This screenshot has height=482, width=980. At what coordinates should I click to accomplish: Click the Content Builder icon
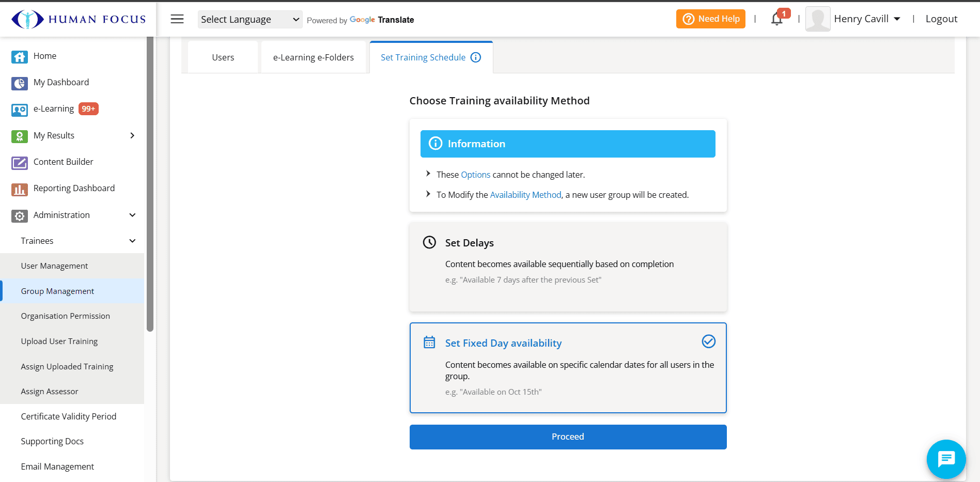[19, 163]
